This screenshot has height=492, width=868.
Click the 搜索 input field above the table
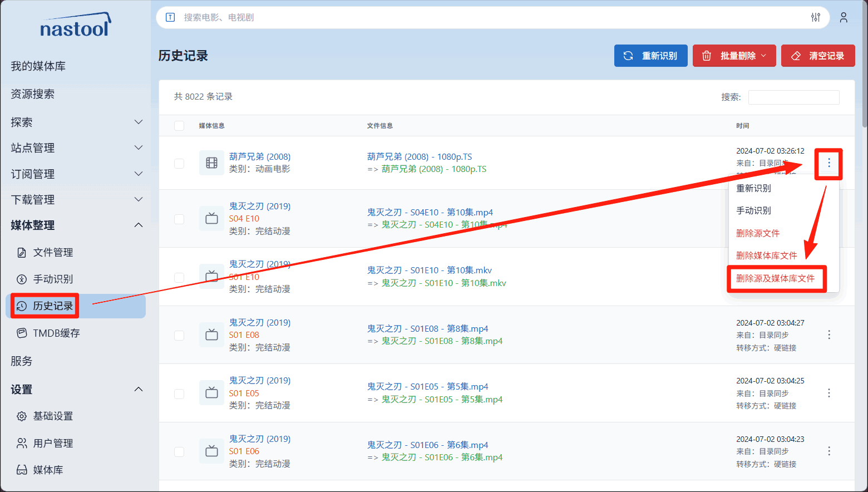click(x=793, y=97)
